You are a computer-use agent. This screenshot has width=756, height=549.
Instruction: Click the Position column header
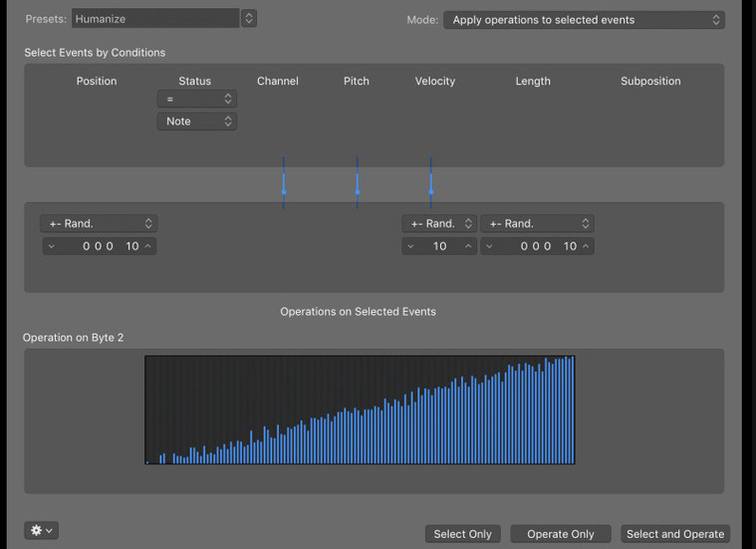tap(97, 81)
